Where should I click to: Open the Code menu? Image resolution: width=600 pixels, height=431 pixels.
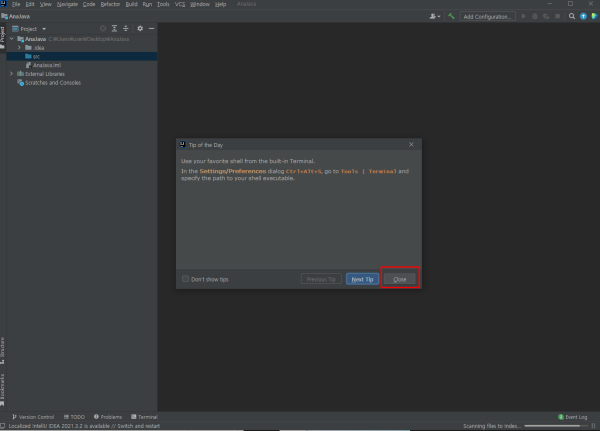point(89,4)
